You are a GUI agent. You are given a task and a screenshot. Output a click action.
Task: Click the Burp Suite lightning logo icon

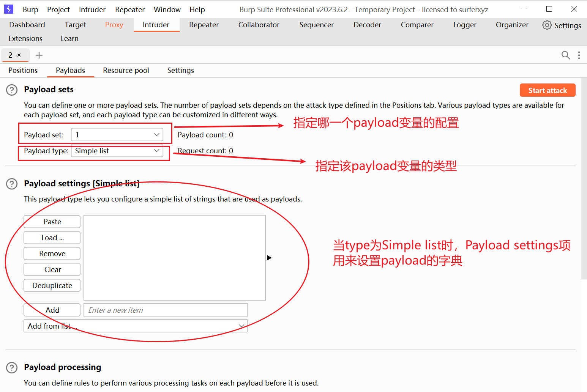tap(9, 9)
